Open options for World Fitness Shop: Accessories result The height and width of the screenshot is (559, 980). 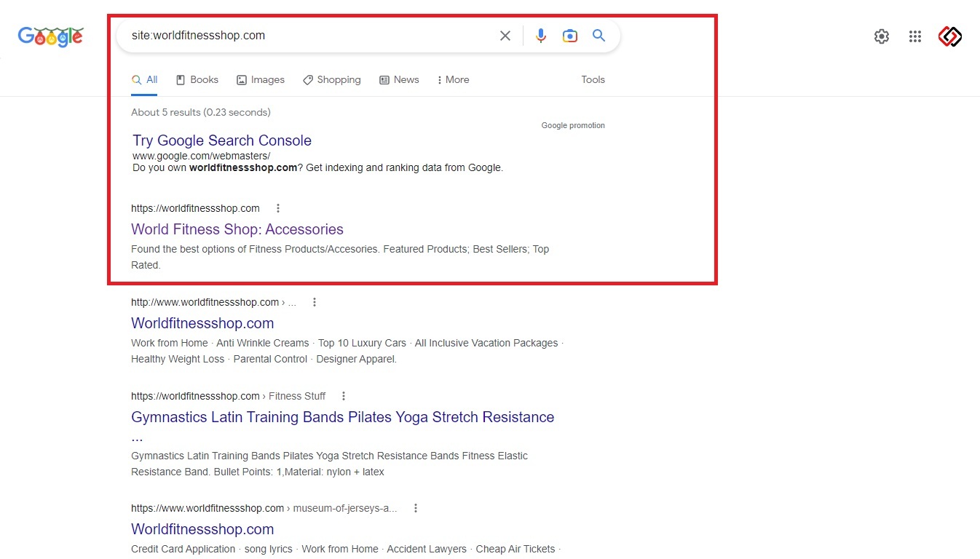tap(277, 208)
